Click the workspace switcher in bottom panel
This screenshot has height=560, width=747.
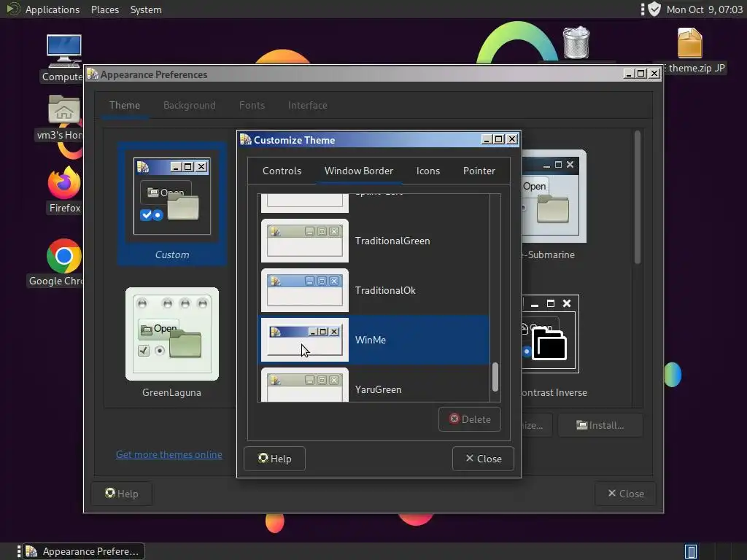pos(690,551)
